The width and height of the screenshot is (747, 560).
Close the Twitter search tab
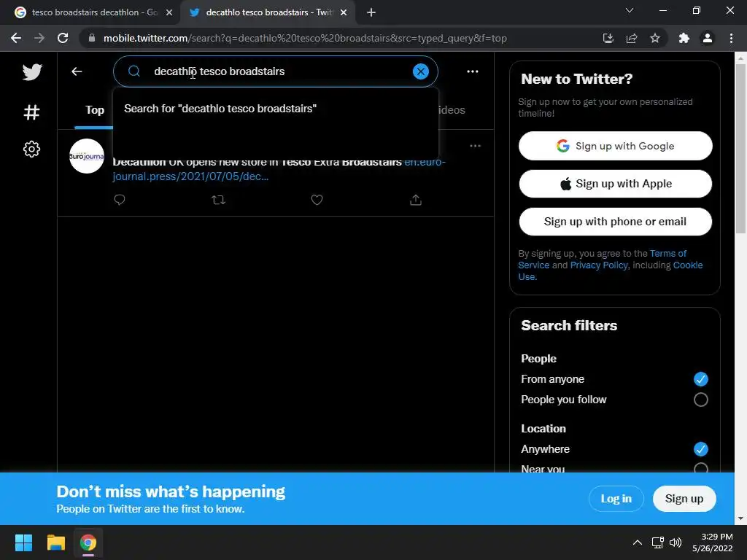pyautogui.click(x=344, y=12)
